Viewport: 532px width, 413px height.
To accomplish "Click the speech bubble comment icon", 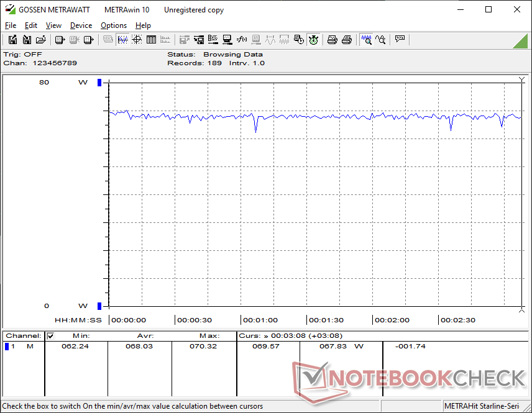I will point(400,40).
